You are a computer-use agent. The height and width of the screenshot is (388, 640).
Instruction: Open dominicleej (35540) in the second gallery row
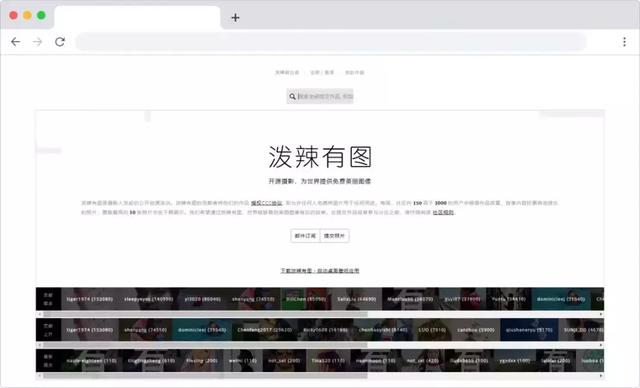202,330
